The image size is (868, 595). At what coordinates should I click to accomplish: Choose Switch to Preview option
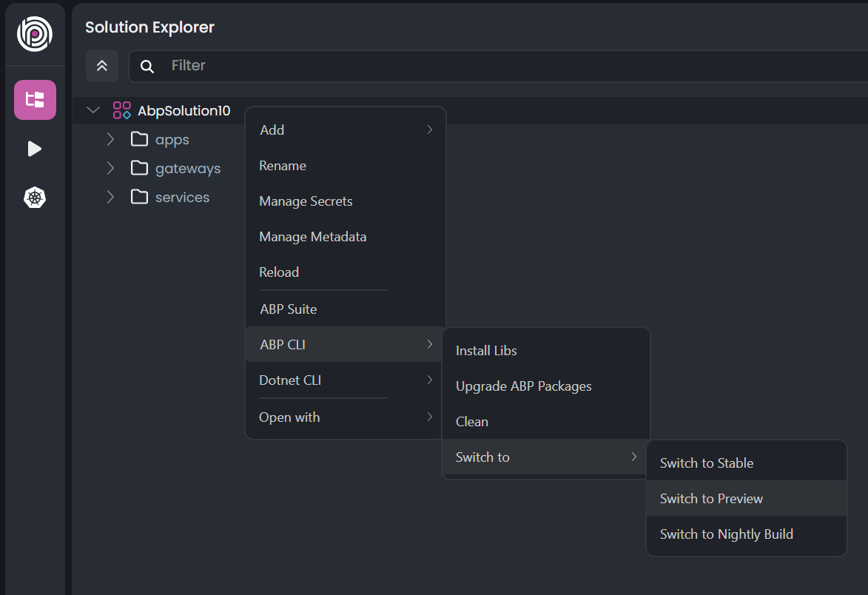click(x=711, y=499)
